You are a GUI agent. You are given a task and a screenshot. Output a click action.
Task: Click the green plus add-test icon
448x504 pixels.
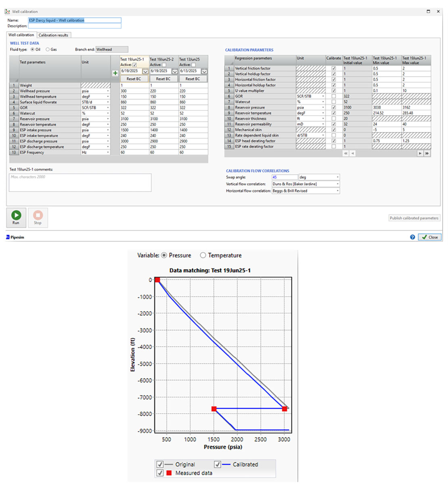pyautogui.click(x=115, y=73)
